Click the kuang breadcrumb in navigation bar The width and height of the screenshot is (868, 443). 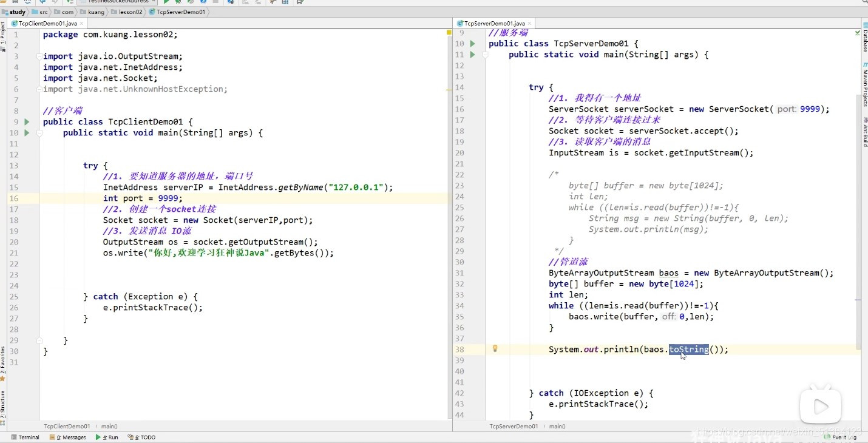point(92,12)
